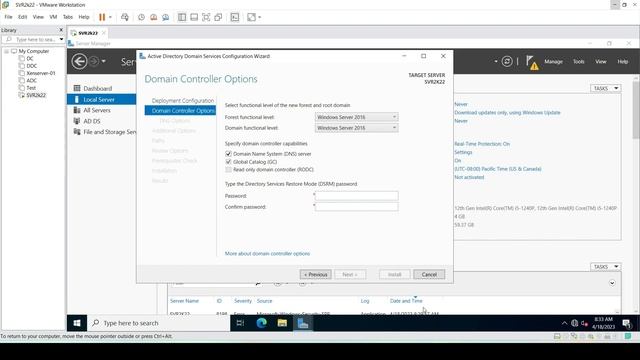Open the VMware VM menu
This screenshot has width=640, height=360.
[x=53, y=17]
